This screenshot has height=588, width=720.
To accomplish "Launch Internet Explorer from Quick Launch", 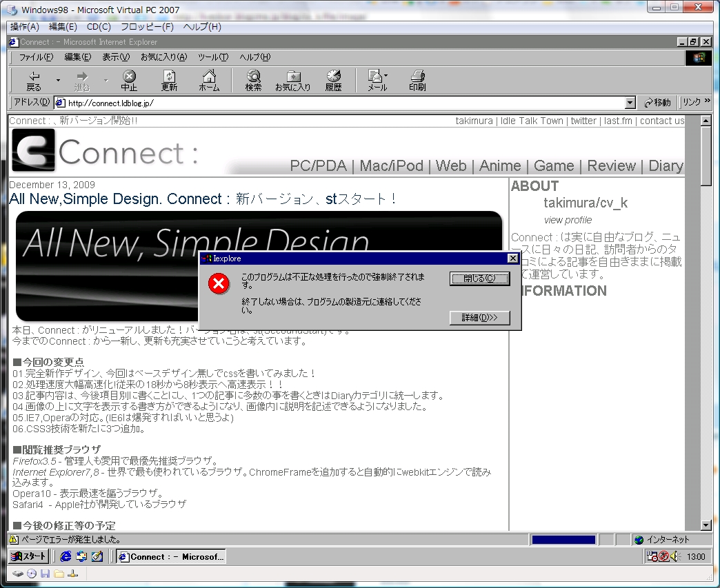I will [x=66, y=557].
